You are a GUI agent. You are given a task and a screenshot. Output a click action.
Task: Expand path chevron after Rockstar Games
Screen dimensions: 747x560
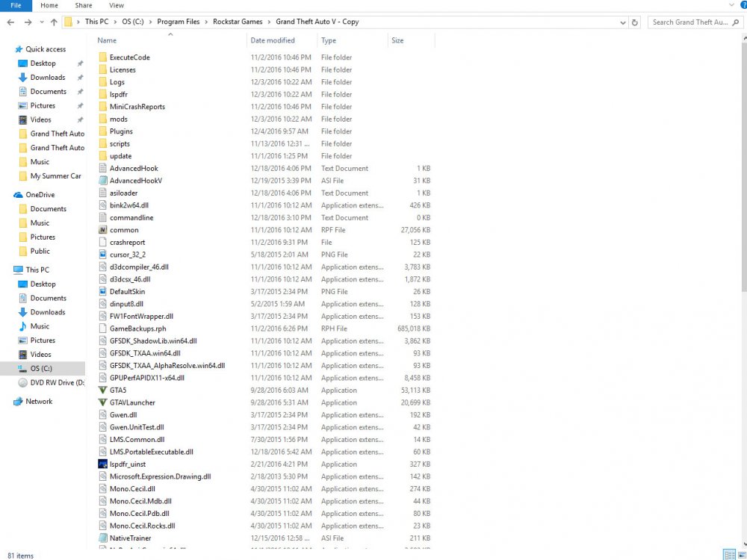[x=269, y=22]
